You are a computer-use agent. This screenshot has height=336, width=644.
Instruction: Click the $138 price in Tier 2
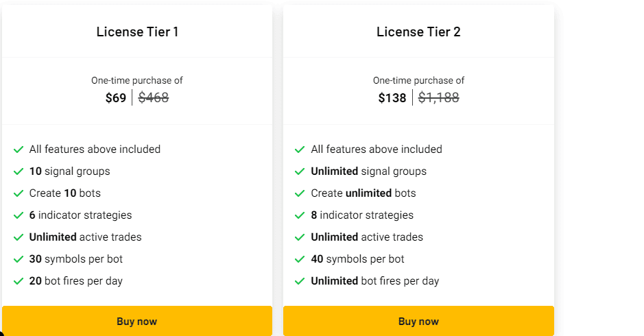[392, 98]
